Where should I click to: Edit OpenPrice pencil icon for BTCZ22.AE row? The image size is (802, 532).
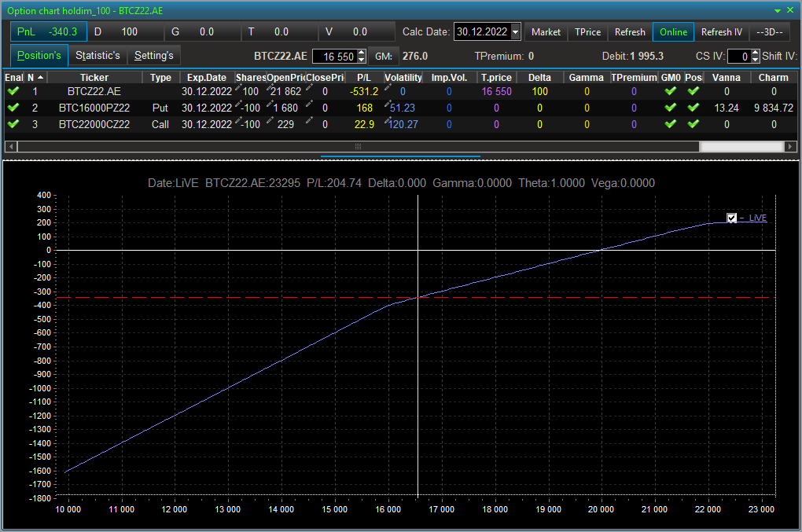pos(270,88)
